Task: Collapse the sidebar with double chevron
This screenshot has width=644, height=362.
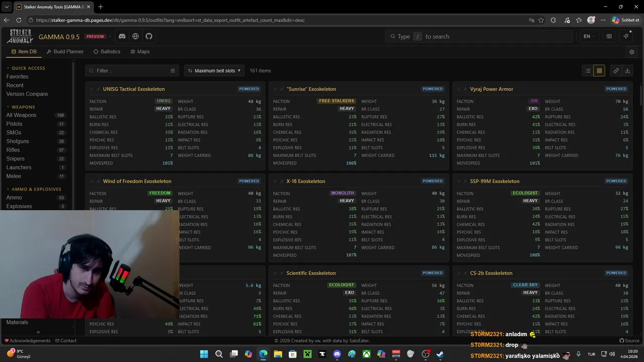Action: [38, 332]
